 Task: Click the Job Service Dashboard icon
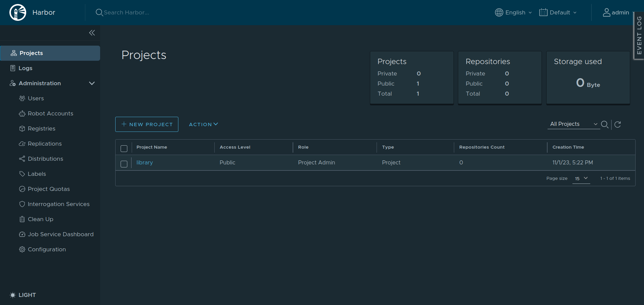click(x=22, y=234)
